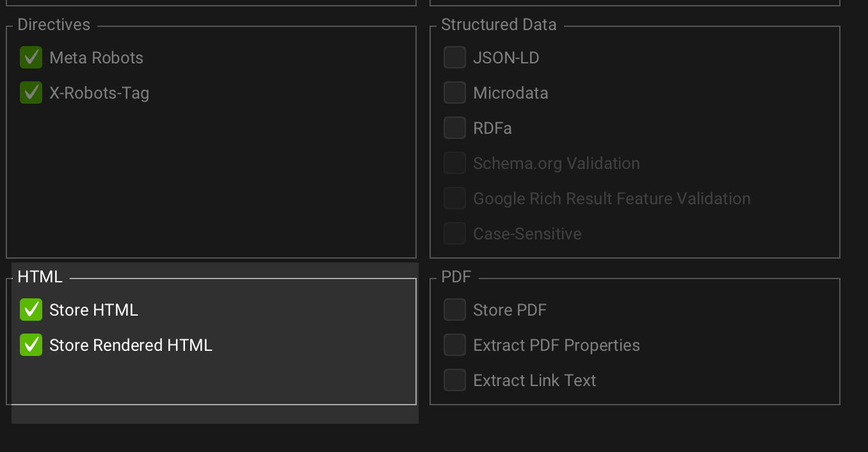The image size is (868, 452).
Task: Uncheck the Store HTML checkbox
Action: click(x=31, y=310)
